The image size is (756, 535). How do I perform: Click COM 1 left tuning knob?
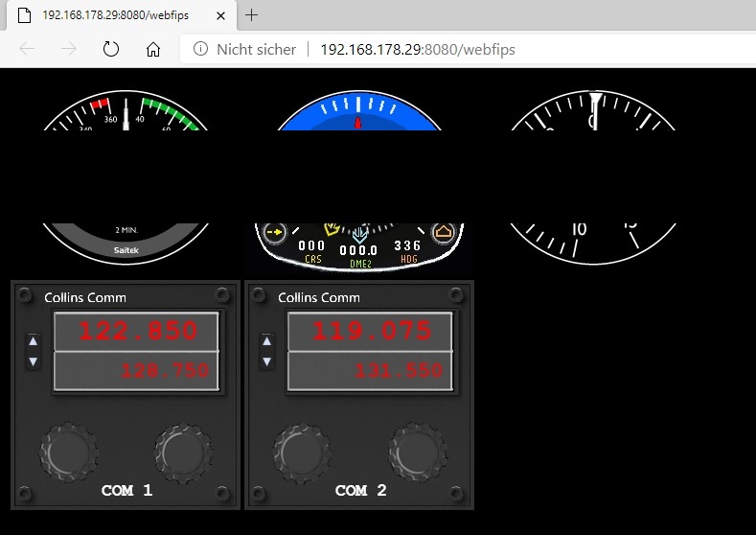tap(68, 453)
